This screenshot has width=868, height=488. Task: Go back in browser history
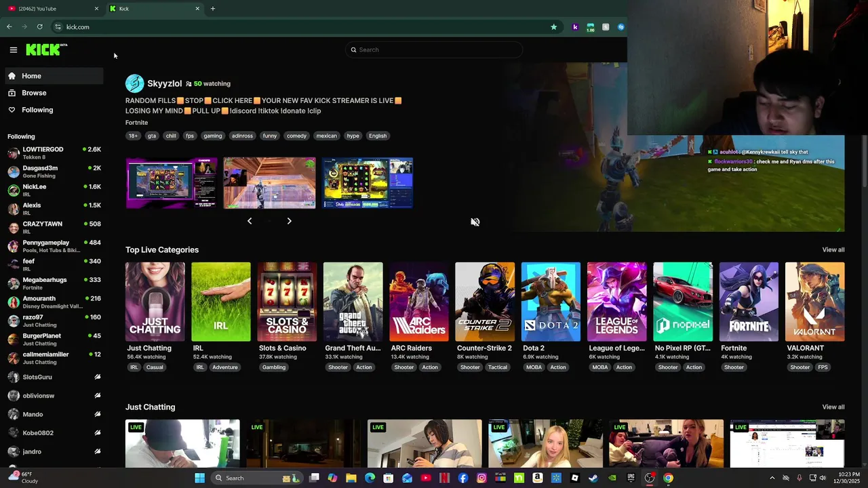click(x=9, y=27)
